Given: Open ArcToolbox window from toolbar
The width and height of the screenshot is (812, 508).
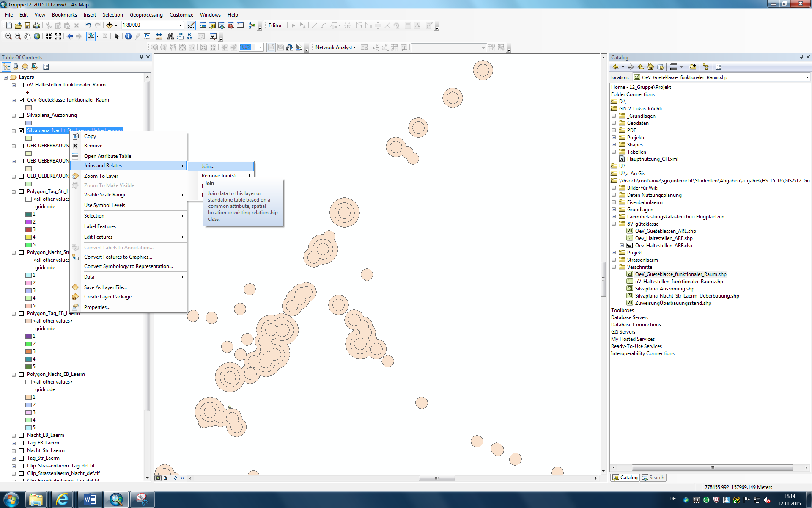Looking at the screenshot, I should 231,25.
